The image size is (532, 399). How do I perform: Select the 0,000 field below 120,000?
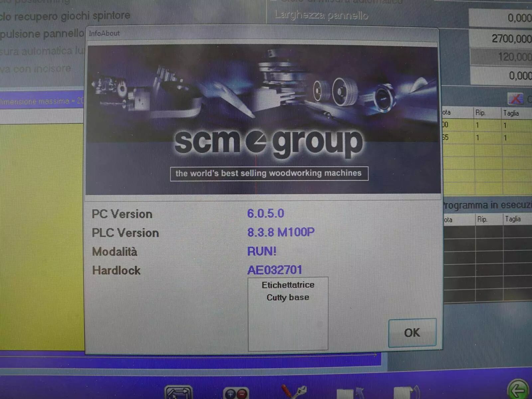(x=500, y=75)
